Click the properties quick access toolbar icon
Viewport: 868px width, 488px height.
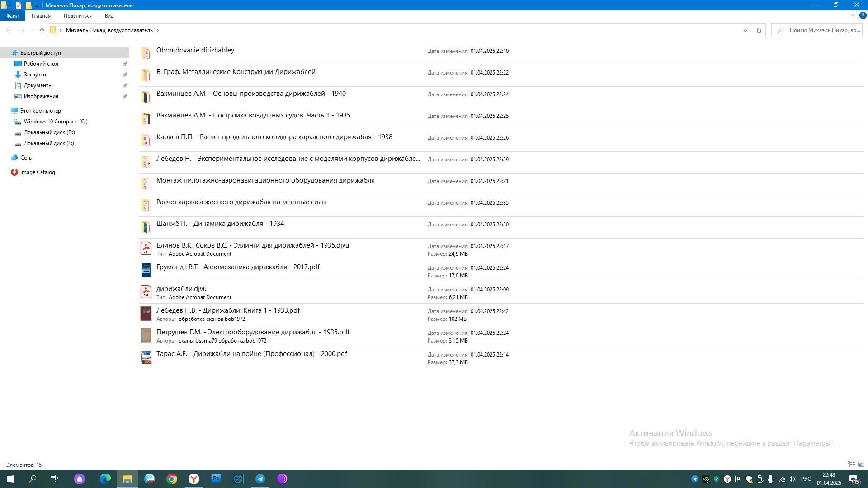pyautogui.click(x=18, y=5)
